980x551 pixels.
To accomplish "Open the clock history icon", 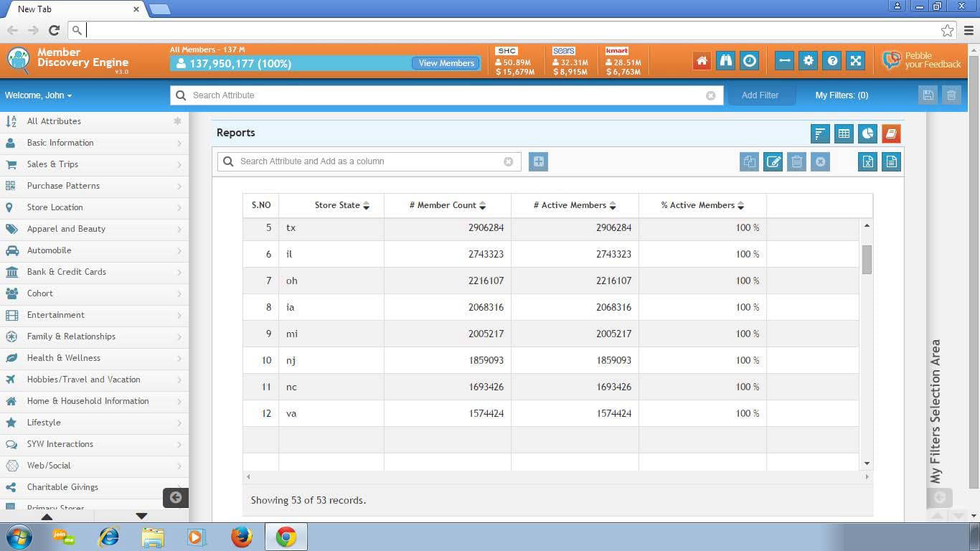I will 750,61.
